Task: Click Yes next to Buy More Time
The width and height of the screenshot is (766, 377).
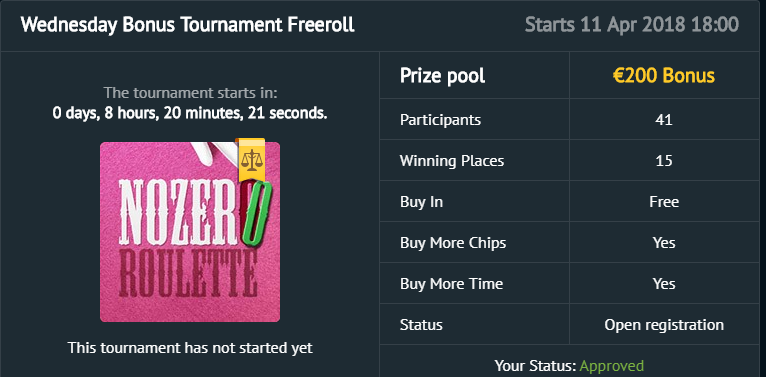Action: coord(664,284)
